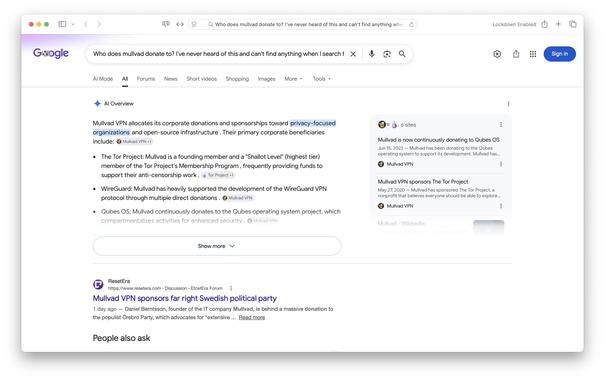This screenshot has width=605, height=380.
Task: Click the Lockdown Enabled label
Action: point(514,24)
